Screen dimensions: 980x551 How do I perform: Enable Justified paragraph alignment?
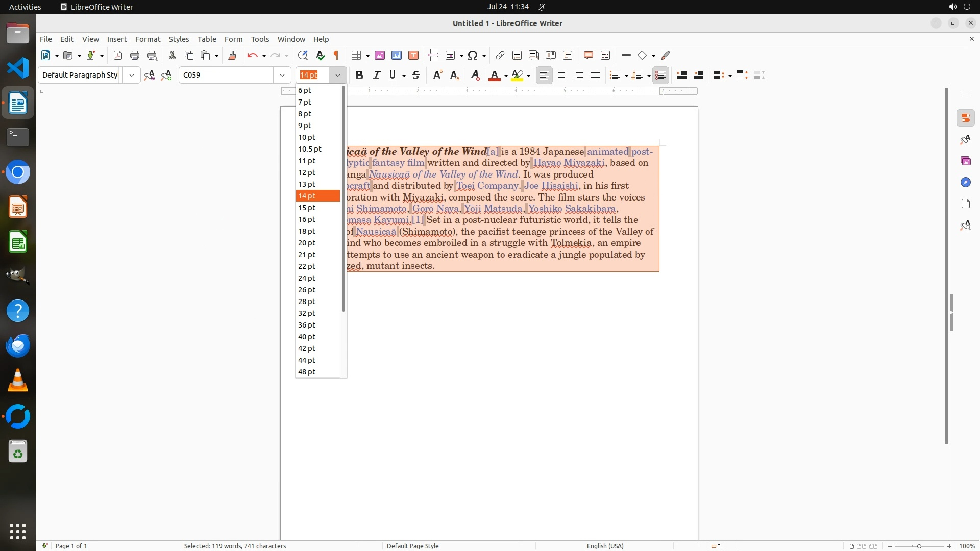(x=595, y=75)
